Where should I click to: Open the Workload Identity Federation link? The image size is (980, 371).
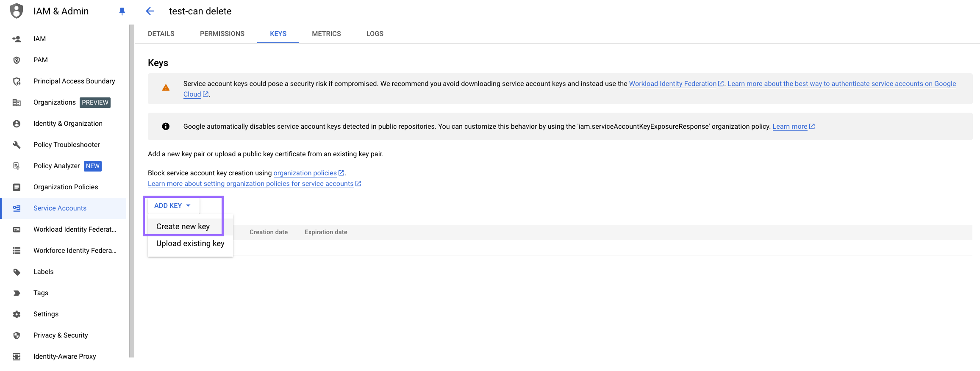[672, 84]
